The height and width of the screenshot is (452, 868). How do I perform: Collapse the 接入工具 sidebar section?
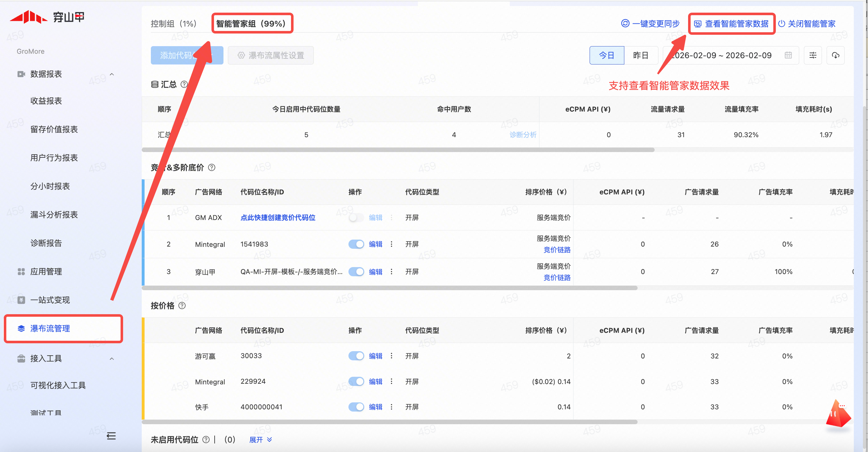tap(112, 358)
